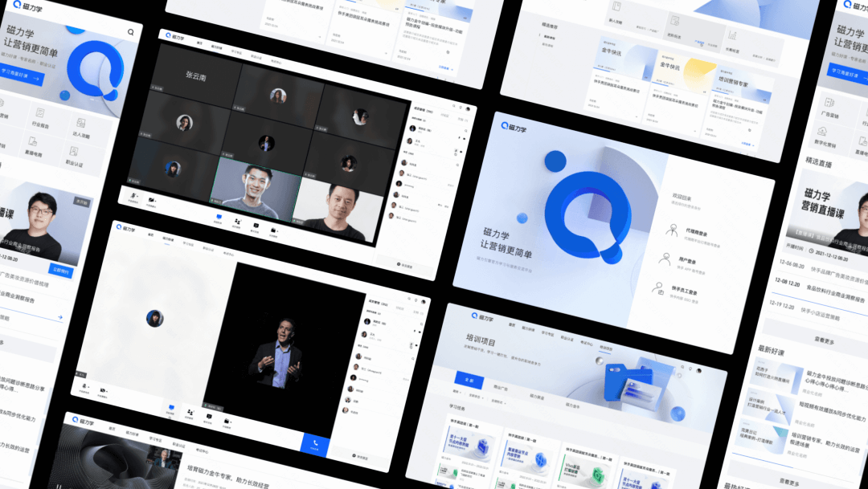Go to 考试中心 in the bottom-left page nav

[x=201, y=450]
